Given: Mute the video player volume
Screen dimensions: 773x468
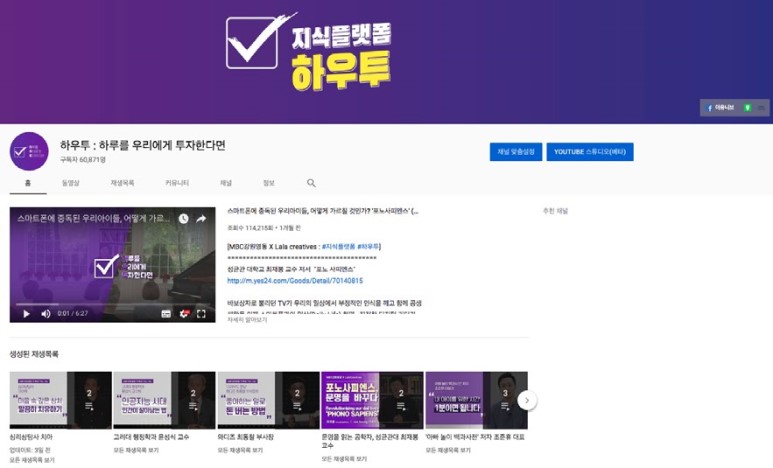Looking at the screenshot, I should point(46,313).
